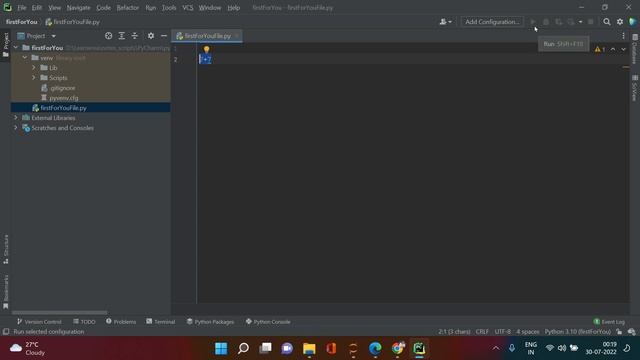Screen dimensions: 640x360
Task: Open the VCS menu
Action: (188, 7)
